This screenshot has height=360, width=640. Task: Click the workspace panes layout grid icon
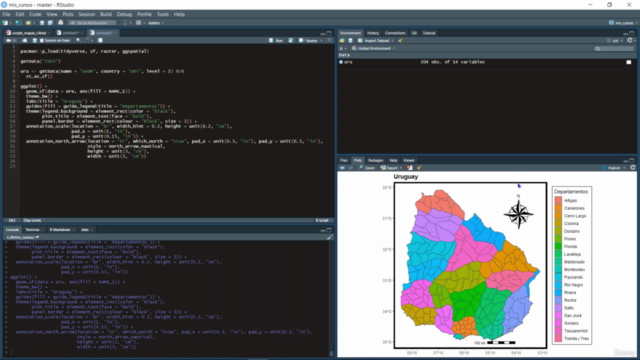click(139, 23)
